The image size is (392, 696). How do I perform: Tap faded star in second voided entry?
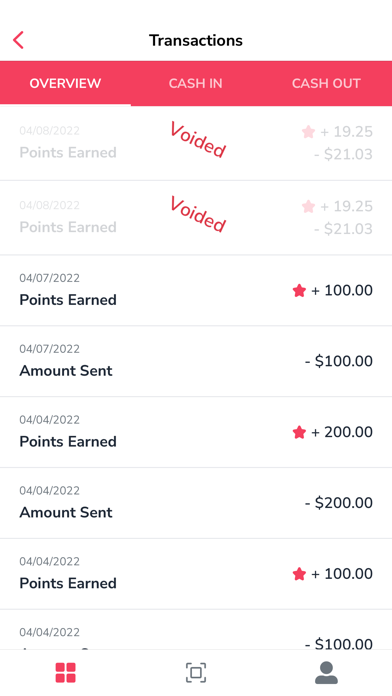(308, 206)
